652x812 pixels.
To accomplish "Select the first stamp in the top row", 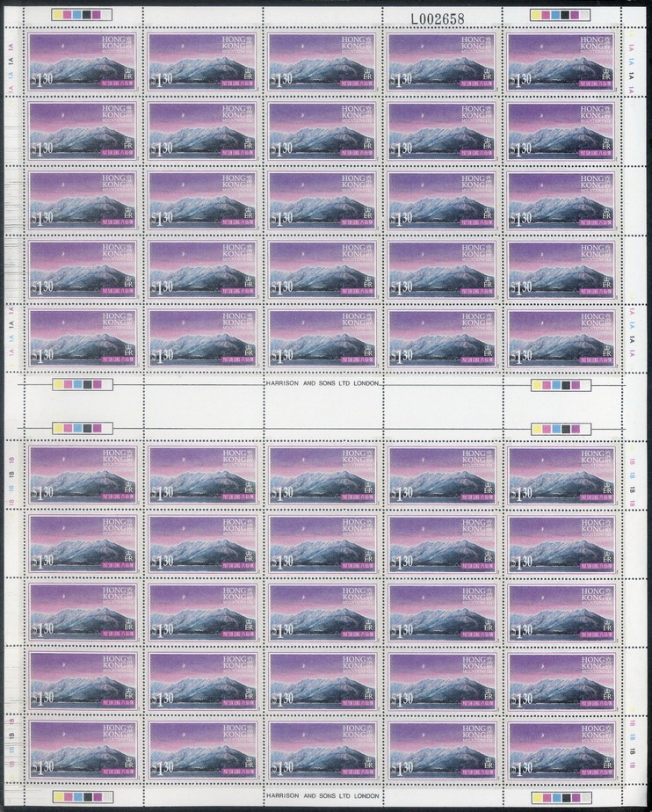I will [x=83, y=62].
